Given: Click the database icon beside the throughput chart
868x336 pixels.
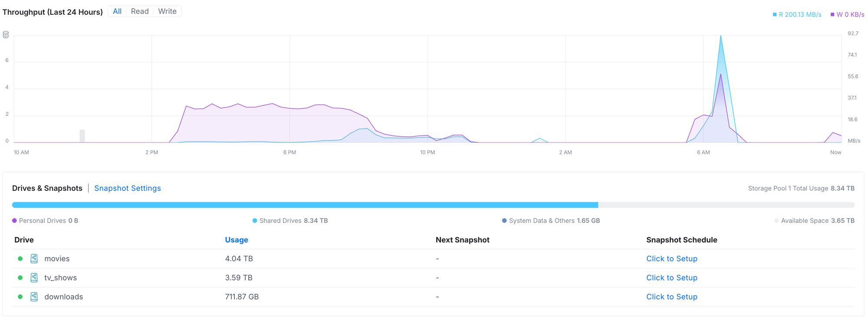Looking at the screenshot, I should (6, 35).
